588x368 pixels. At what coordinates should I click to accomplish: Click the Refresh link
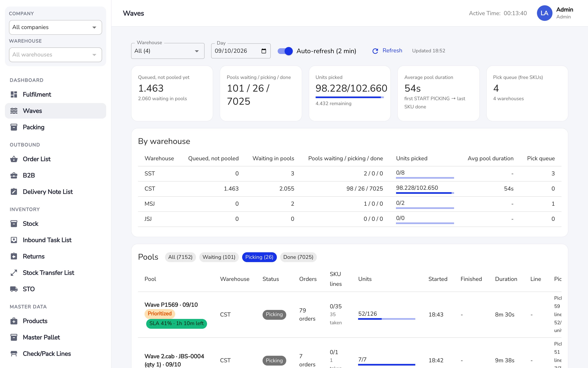coord(392,51)
